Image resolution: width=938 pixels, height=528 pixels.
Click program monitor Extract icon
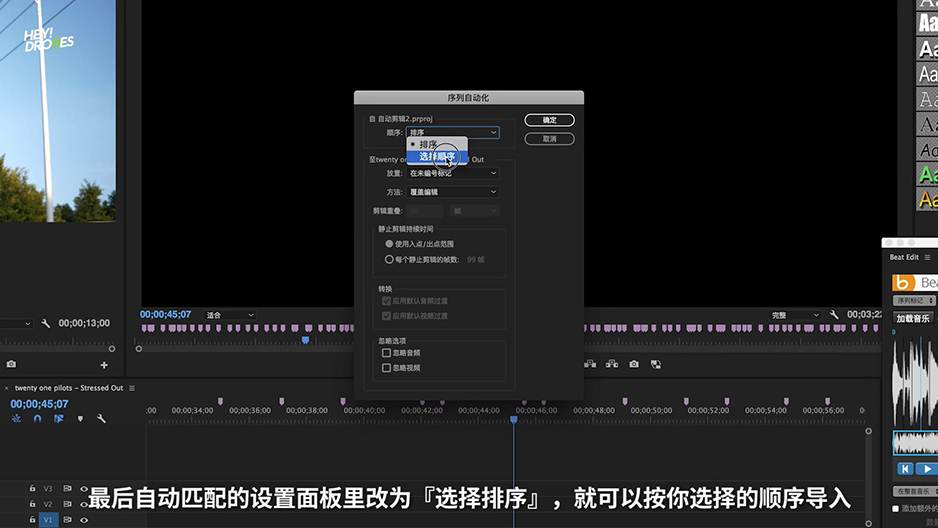tap(612, 364)
